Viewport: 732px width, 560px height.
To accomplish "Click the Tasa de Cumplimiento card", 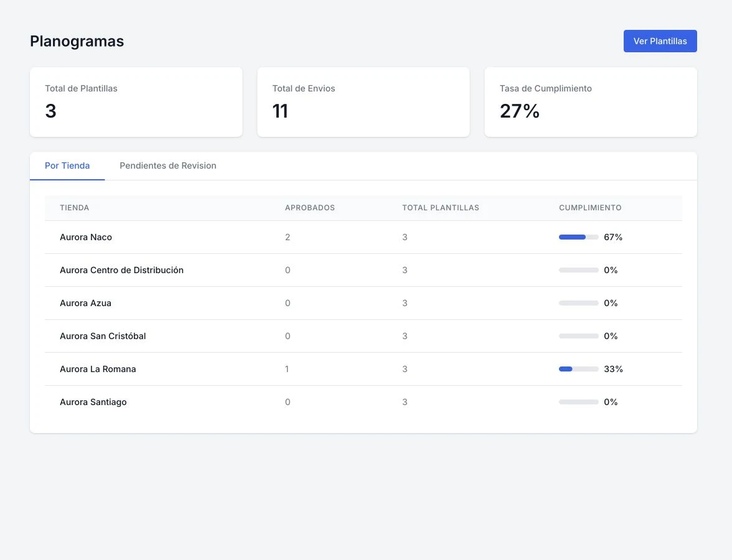I will point(591,102).
